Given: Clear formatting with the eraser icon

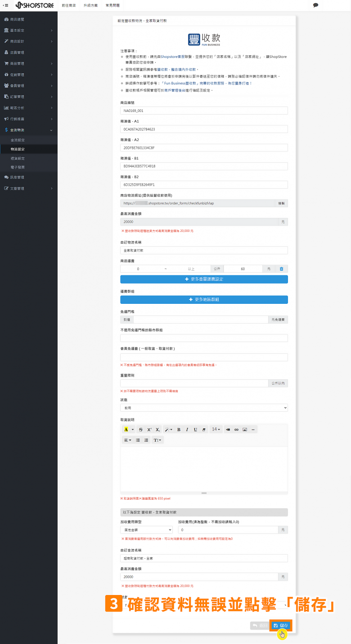Looking at the screenshot, I should 204,430.
